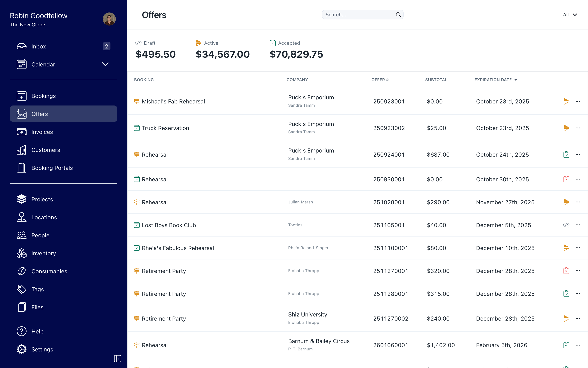The width and height of the screenshot is (588, 368).
Task: Open row menu for Barnum & Bailey Circus
Action: 578,345
